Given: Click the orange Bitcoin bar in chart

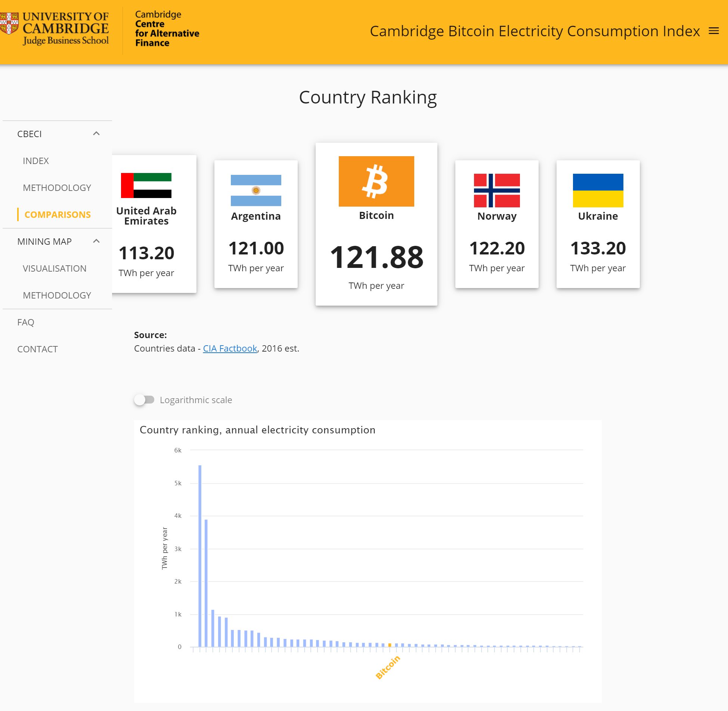Looking at the screenshot, I should [390, 645].
